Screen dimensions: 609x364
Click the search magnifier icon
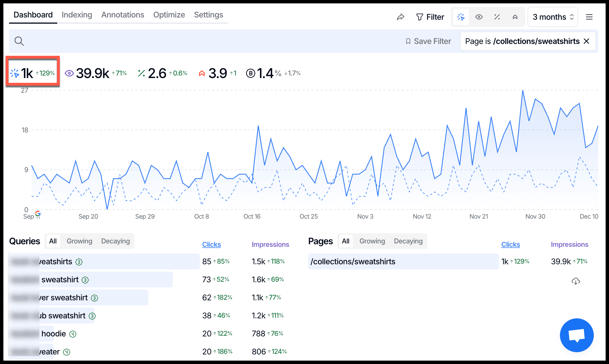click(x=19, y=41)
